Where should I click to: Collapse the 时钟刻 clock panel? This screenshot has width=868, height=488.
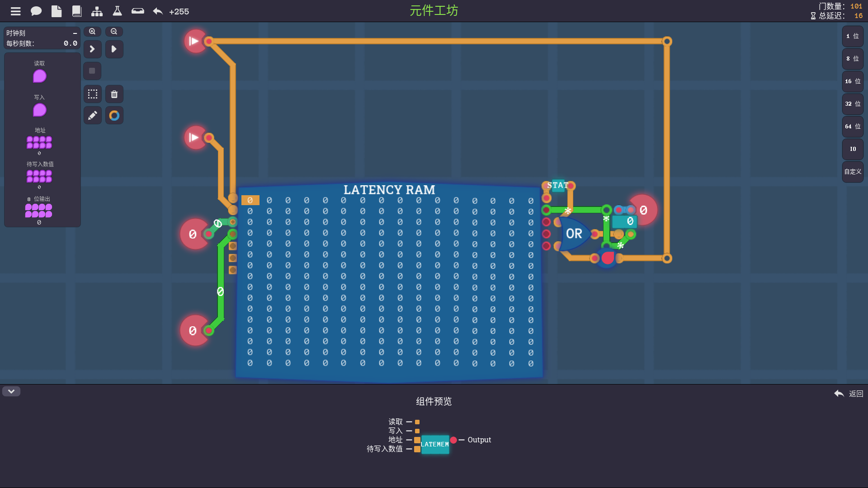pos(75,33)
